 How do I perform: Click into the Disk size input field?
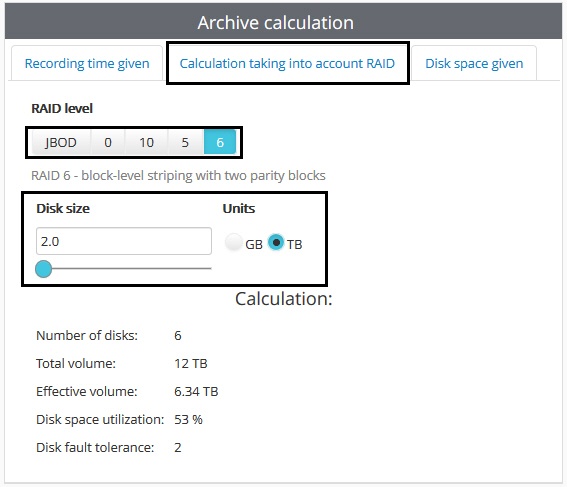tap(124, 241)
